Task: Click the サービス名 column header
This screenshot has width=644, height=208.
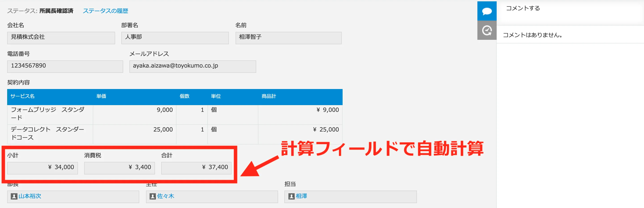Action: click(22, 96)
